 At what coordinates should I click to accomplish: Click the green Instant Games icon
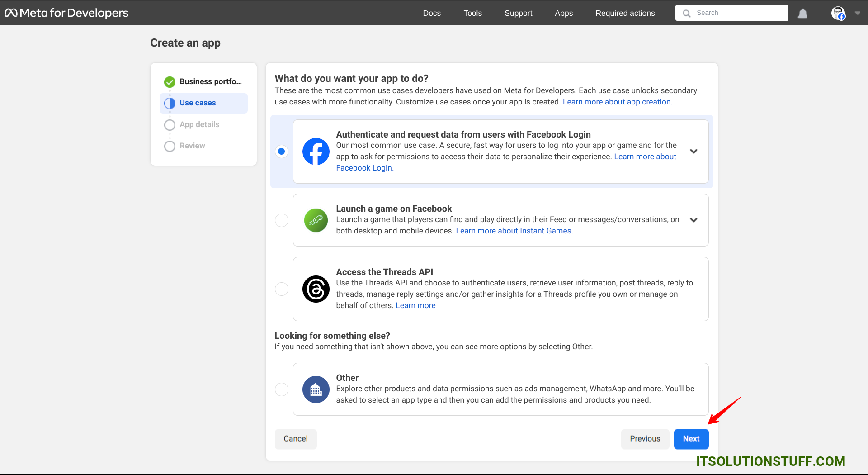point(316,220)
